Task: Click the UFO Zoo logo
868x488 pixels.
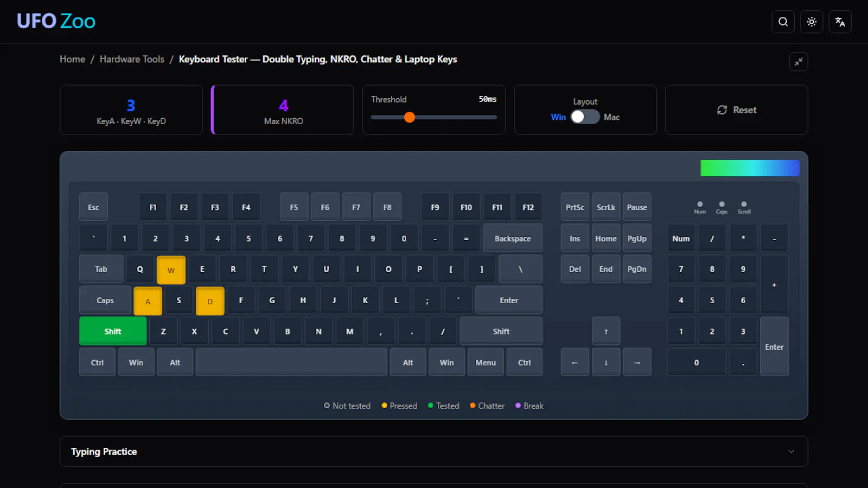Action: pyautogui.click(x=56, y=21)
